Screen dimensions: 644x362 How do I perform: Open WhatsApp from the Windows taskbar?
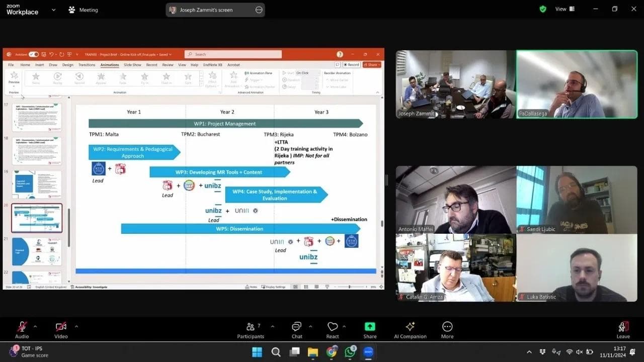coord(350,352)
